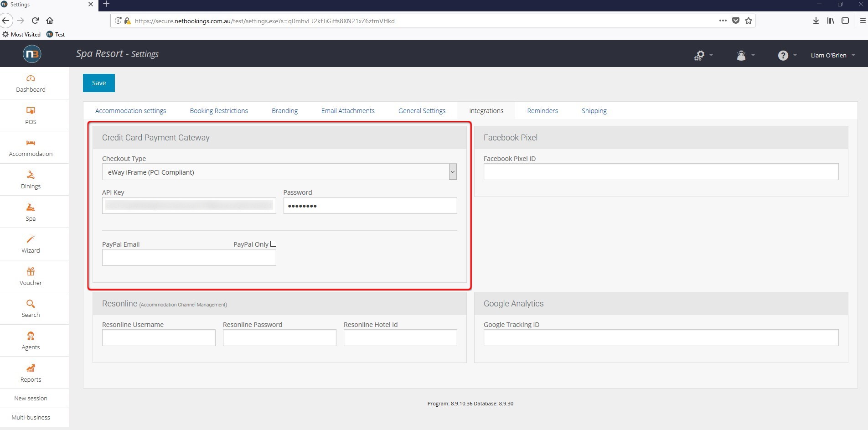Open the Voucher gift icon
The width and height of the screenshot is (868, 430).
(31, 271)
